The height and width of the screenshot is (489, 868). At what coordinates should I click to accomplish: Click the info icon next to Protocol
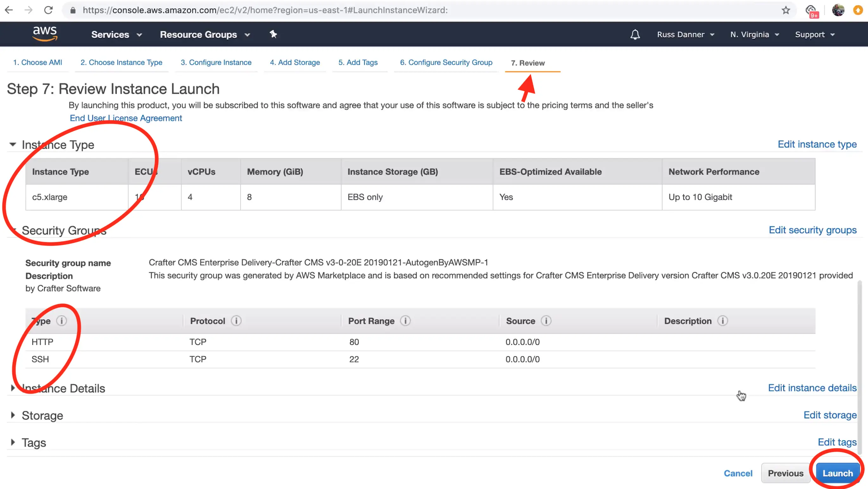(236, 321)
